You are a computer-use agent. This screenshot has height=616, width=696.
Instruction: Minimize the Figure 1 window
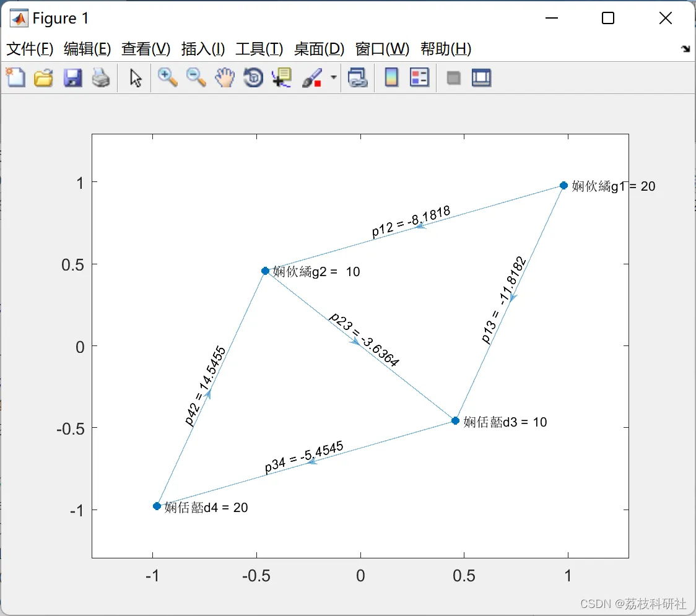pos(551,18)
